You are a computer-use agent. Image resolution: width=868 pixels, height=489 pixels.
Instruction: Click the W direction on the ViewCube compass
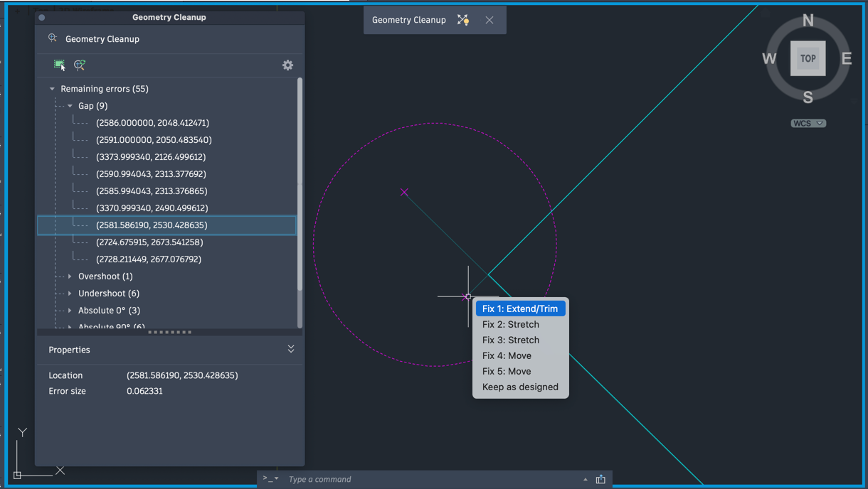click(769, 58)
